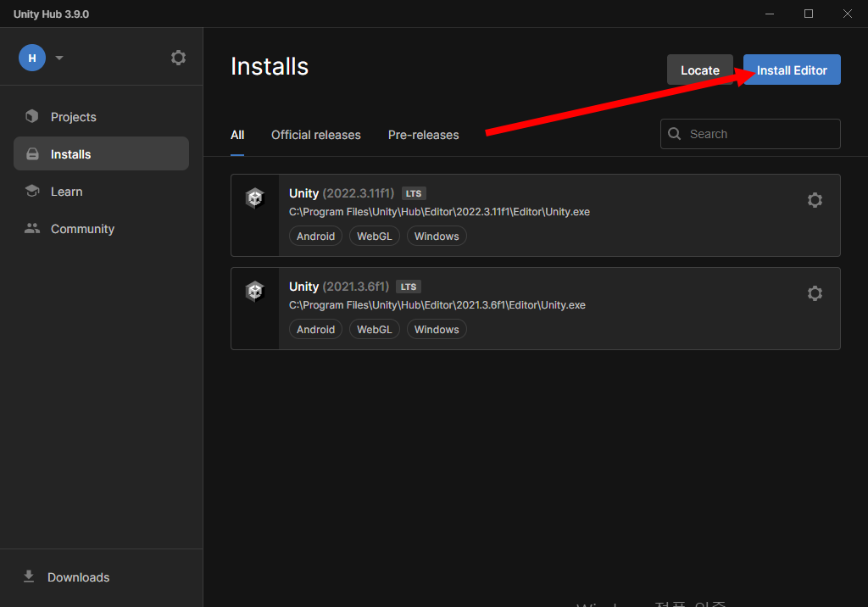Open settings gear for Unity 2022.3.11f1
The image size is (868, 607).
[x=815, y=200]
